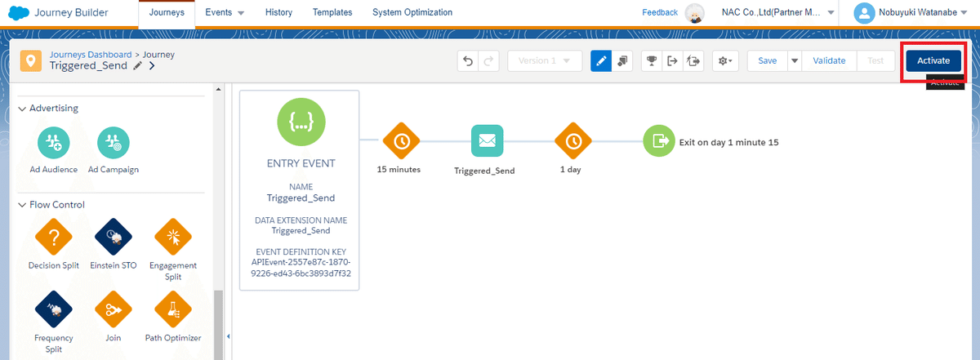Open the Save options arrow dropdown
The height and width of the screenshot is (360, 980).
794,61
